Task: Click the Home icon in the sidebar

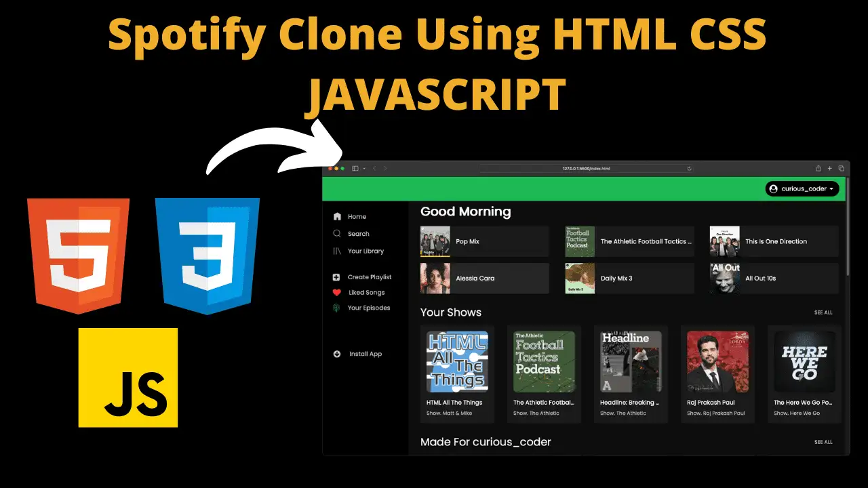Action: click(x=337, y=216)
